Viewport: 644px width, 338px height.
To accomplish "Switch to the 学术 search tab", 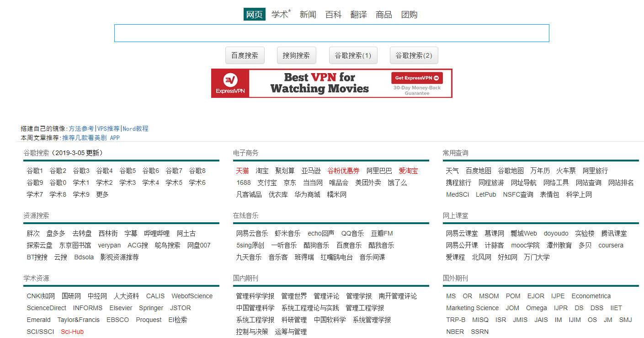I will coord(280,14).
